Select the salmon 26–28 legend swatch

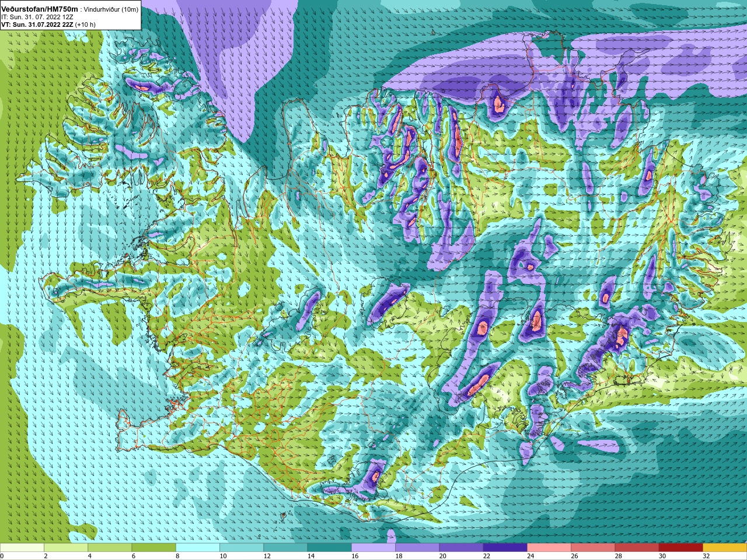pos(593,547)
